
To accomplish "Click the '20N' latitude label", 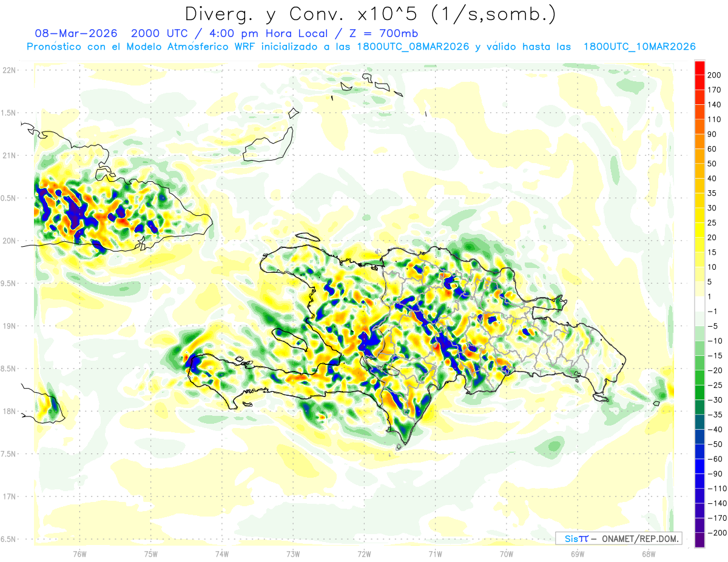I will coord(9,241).
